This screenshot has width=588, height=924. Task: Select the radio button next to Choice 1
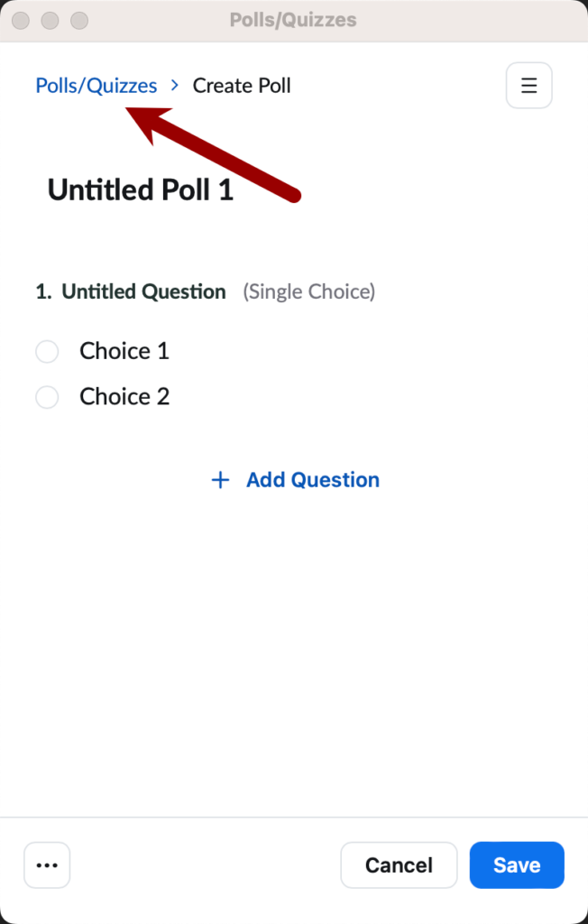(x=47, y=351)
